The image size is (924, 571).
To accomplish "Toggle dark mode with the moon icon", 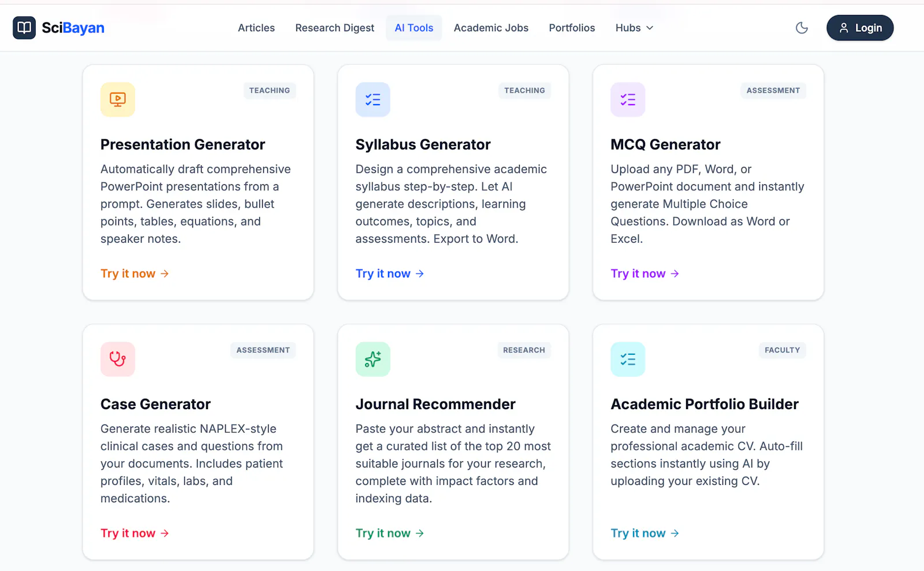I will (802, 28).
